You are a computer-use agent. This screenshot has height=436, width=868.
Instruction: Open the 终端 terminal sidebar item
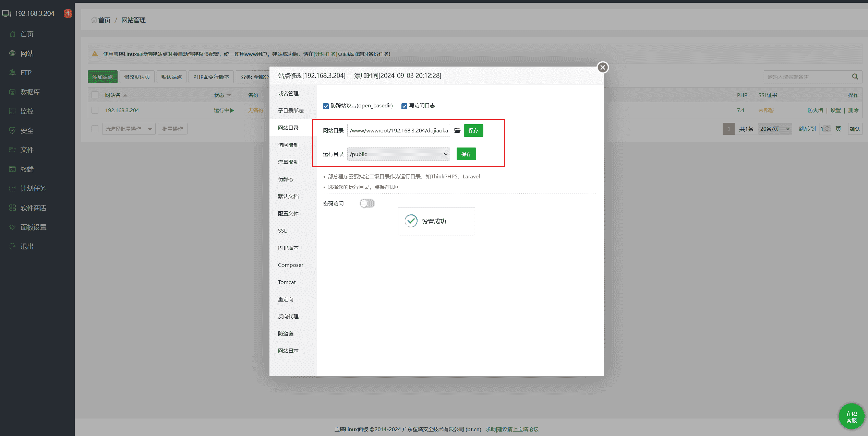(x=27, y=169)
